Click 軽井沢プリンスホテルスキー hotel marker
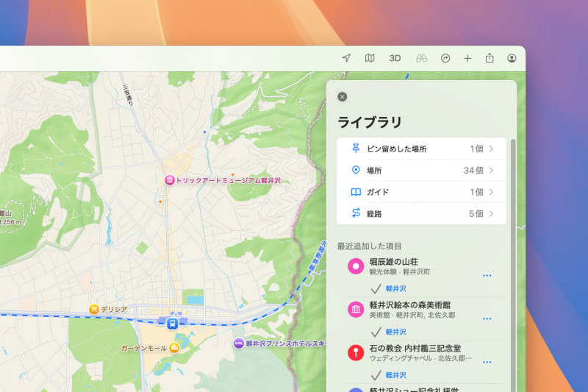588x392 pixels. point(238,343)
